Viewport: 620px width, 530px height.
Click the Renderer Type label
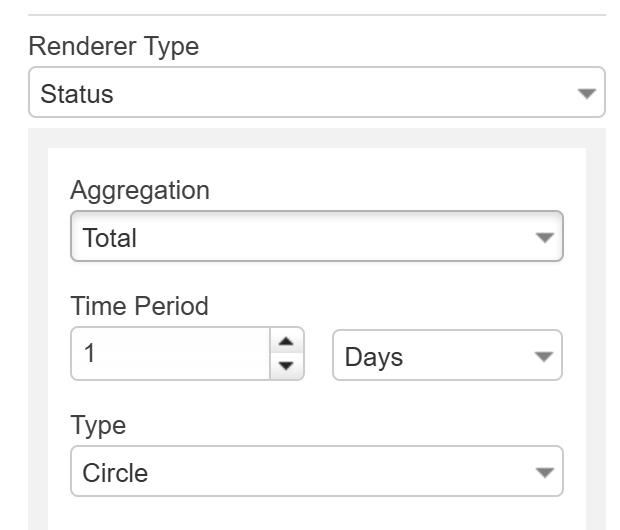[x=114, y=46]
